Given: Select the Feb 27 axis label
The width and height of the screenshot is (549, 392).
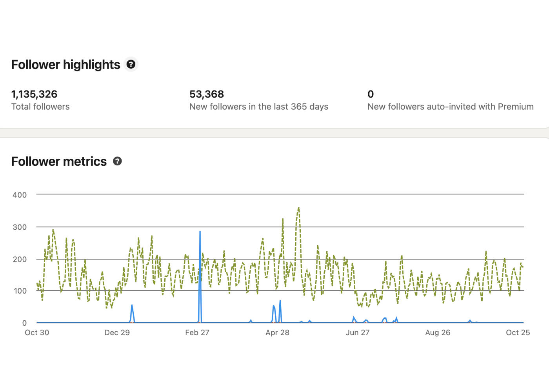Looking at the screenshot, I should [197, 332].
